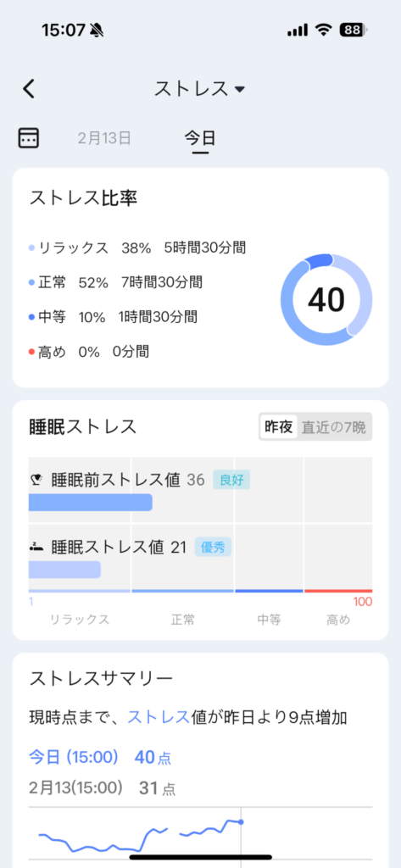This screenshot has height=868, width=401.
Task: Tap the silent mode bell icon
Action: click(97, 30)
